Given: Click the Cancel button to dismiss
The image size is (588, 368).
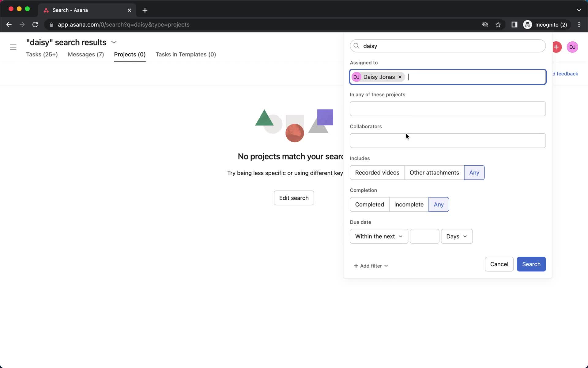Looking at the screenshot, I should tap(499, 264).
